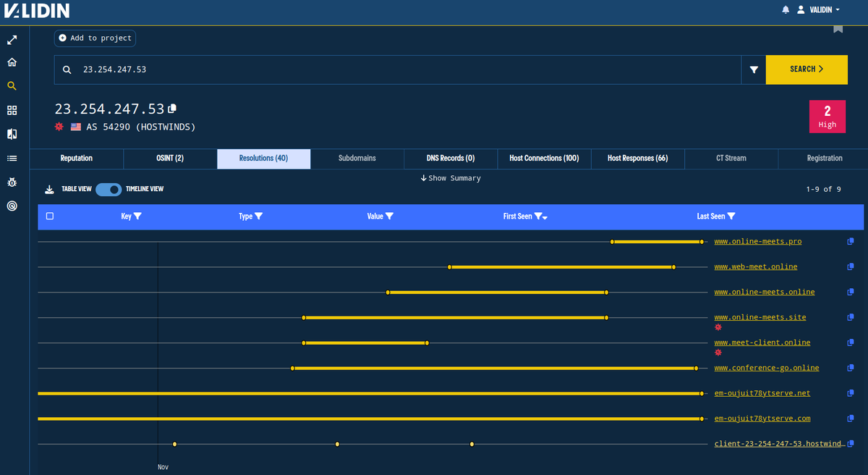
Task: Click start marker of www.online-meets.pro timeline bar
Action: pyautogui.click(x=612, y=241)
